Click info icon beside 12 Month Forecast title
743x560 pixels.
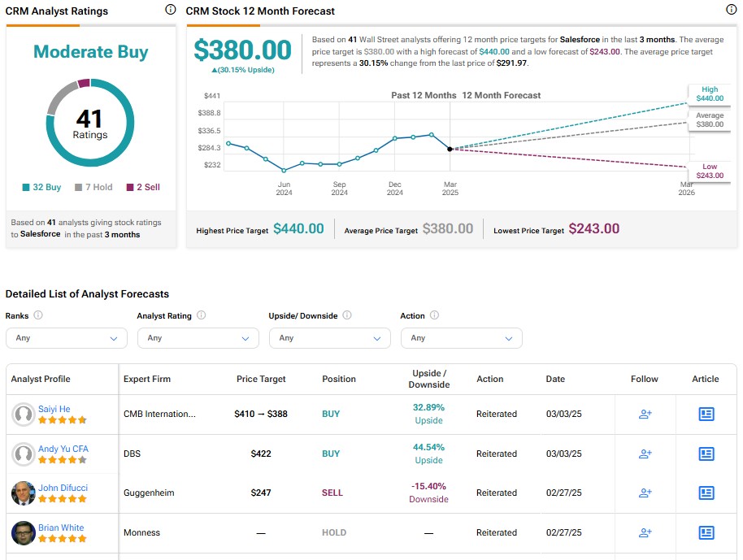pos(731,10)
